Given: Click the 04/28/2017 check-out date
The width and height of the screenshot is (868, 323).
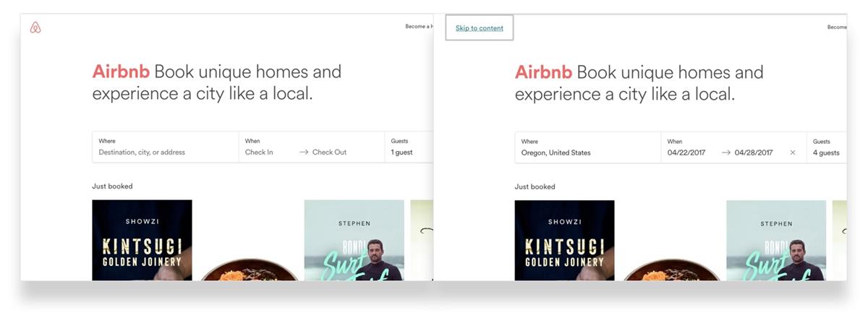Looking at the screenshot, I should pos(754,153).
